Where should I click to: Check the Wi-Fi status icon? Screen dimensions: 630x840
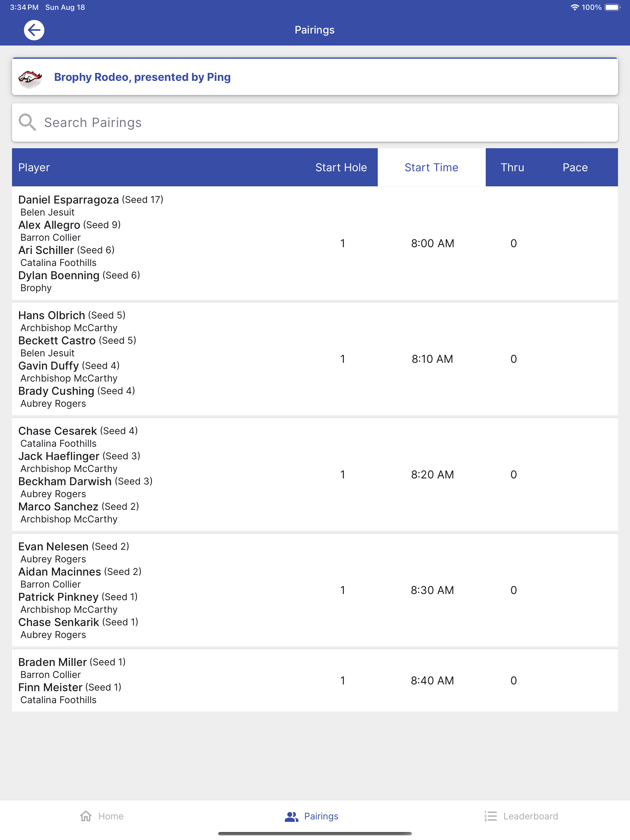pyautogui.click(x=575, y=7)
